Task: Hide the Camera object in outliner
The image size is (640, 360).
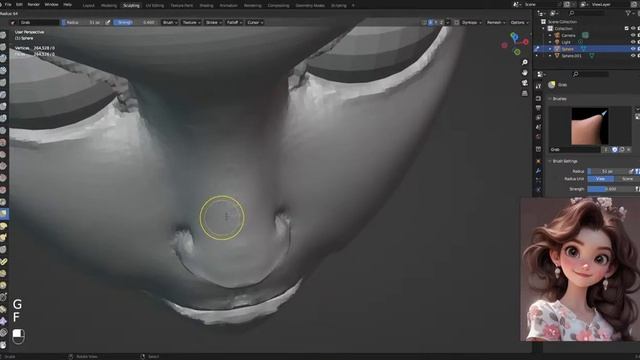Action: click(633, 35)
